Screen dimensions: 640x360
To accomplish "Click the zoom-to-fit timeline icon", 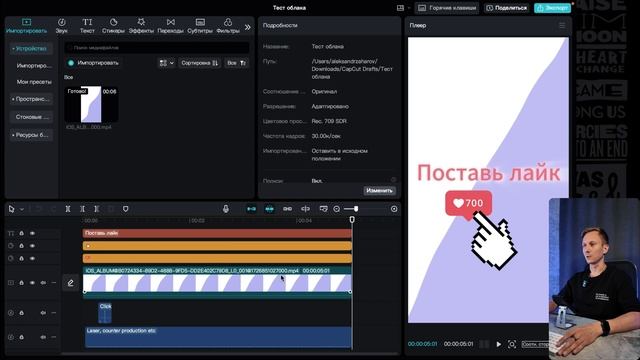I will (394, 209).
